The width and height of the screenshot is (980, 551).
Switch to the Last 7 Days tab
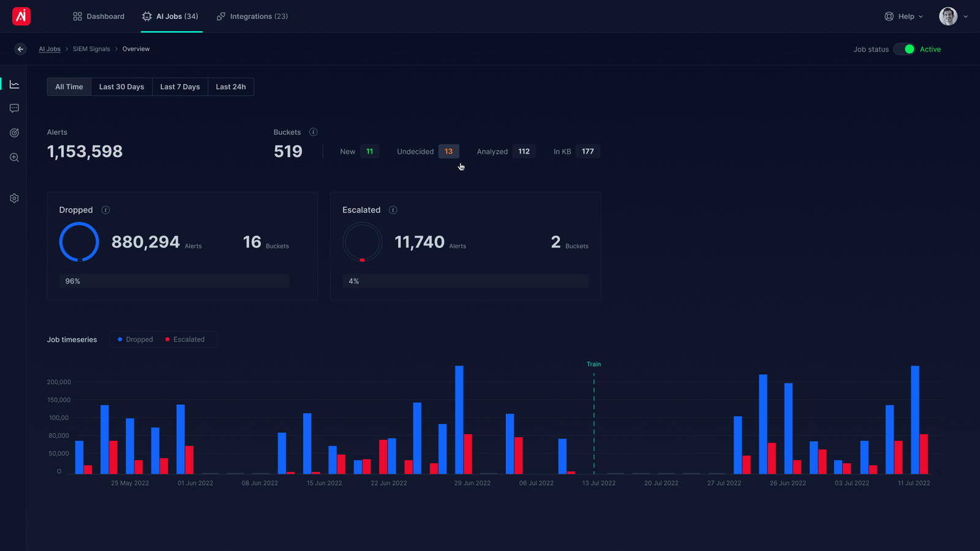pyautogui.click(x=179, y=86)
